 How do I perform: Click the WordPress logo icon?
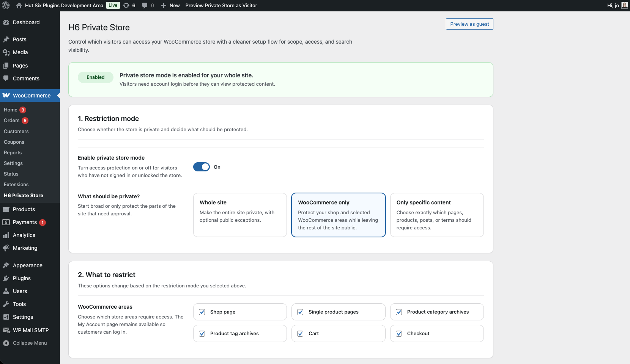(6, 5)
